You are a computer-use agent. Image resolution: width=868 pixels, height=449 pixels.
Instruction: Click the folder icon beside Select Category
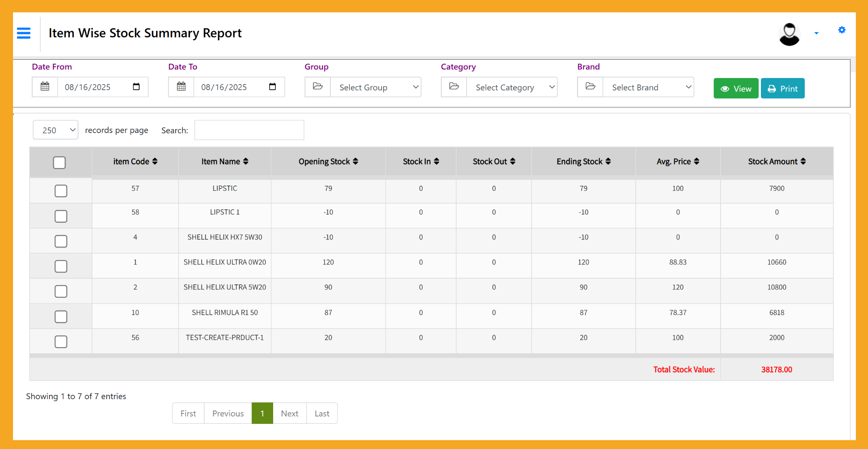click(x=454, y=87)
